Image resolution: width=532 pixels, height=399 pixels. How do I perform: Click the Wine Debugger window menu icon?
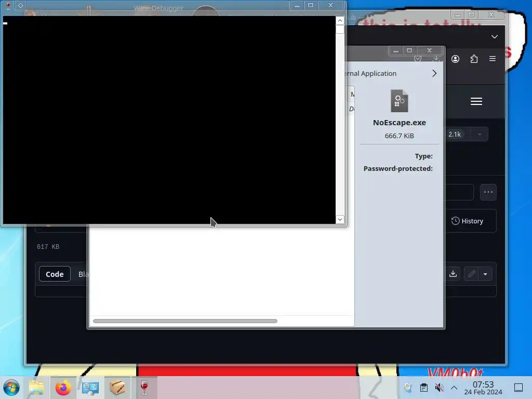tap(21, 5)
